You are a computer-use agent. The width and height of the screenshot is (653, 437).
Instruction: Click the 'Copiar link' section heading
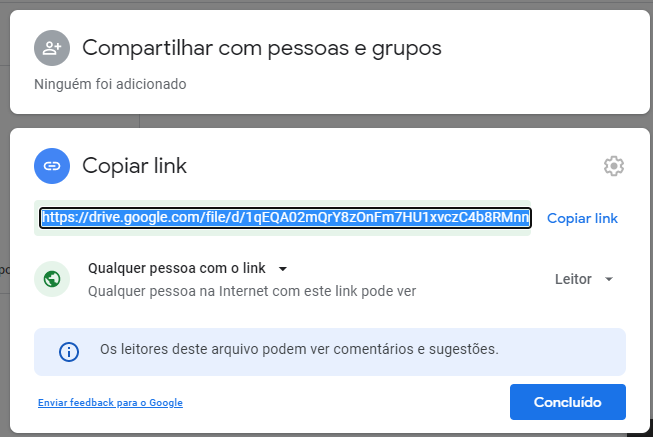point(135,166)
